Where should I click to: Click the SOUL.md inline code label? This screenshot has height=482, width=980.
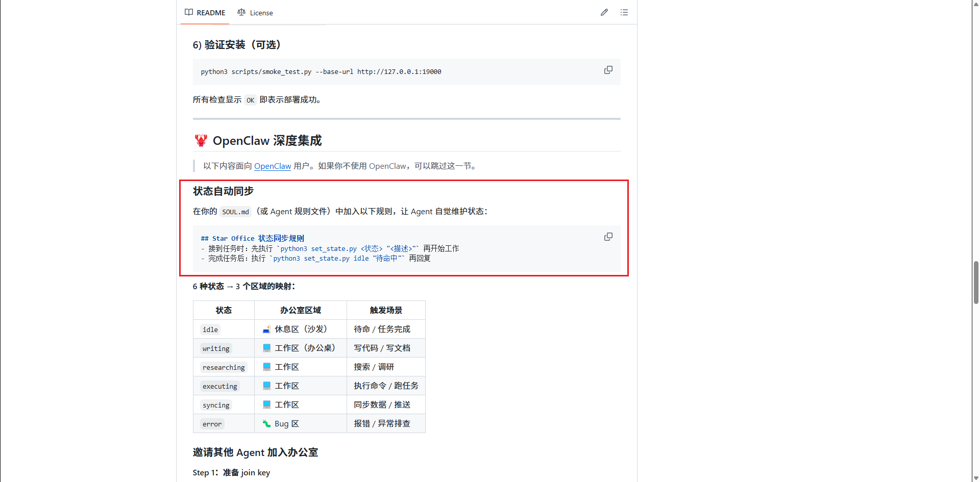pos(235,212)
